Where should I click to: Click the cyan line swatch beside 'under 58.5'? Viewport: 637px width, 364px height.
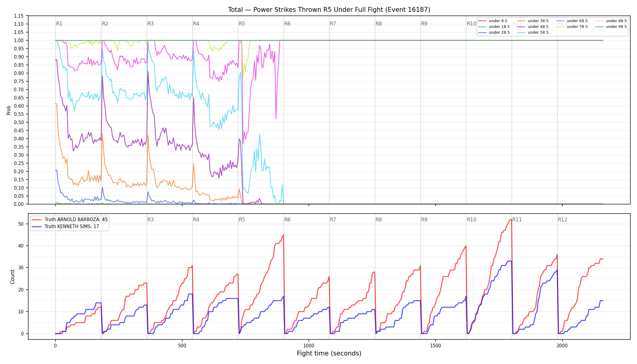point(521,32)
